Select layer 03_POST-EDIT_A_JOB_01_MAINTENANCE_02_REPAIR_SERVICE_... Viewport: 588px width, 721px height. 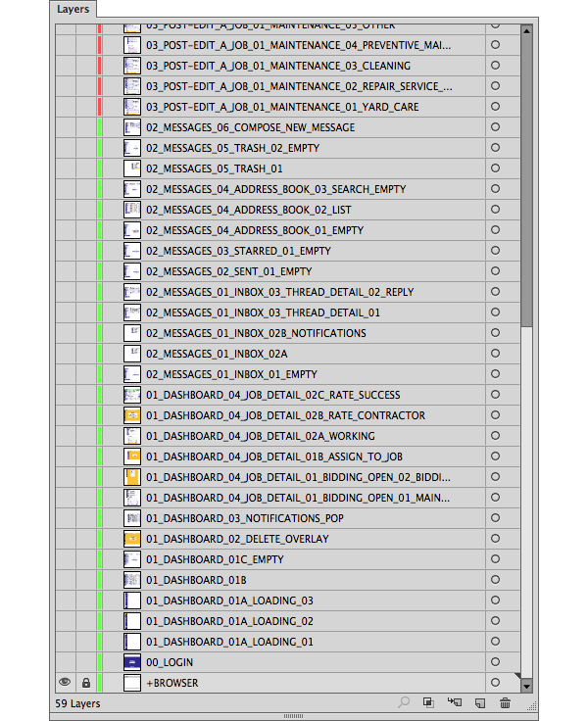[x=299, y=86]
